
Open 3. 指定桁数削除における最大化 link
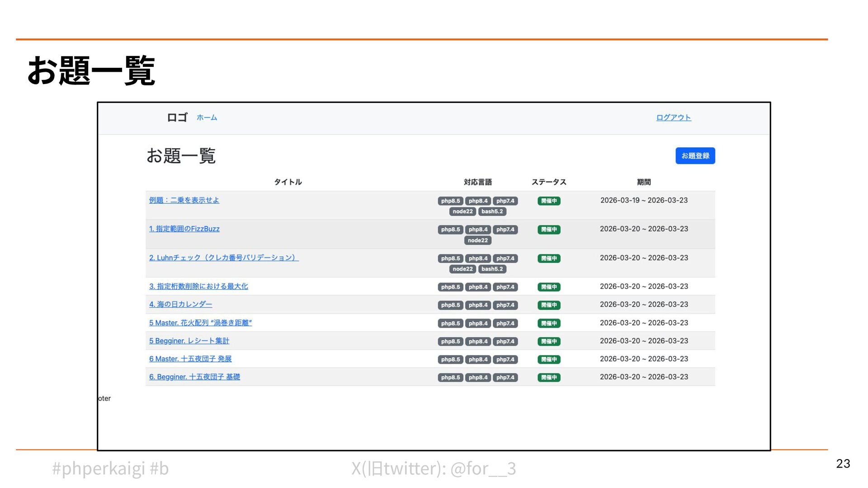[198, 286]
